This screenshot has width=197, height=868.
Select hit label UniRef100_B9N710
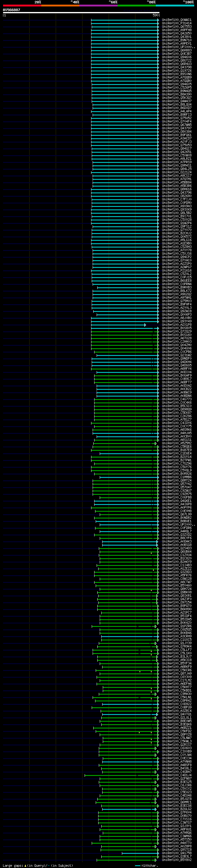tap(176, 40)
